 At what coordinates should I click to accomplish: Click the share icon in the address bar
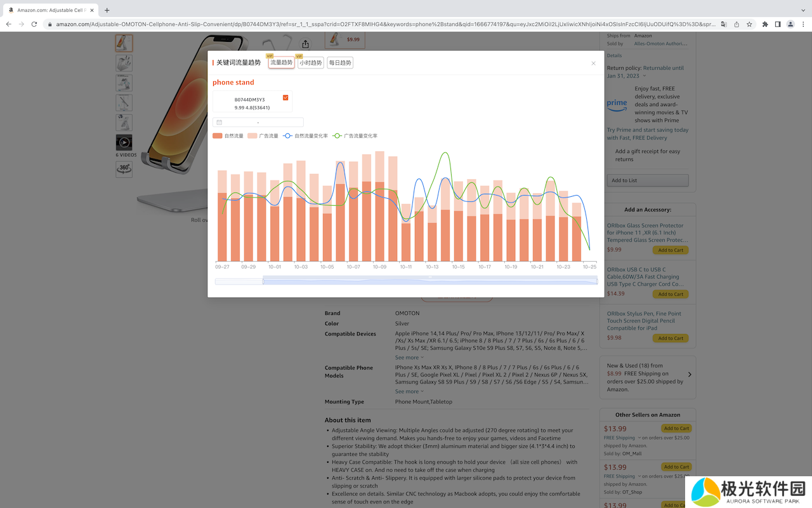click(x=736, y=24)
